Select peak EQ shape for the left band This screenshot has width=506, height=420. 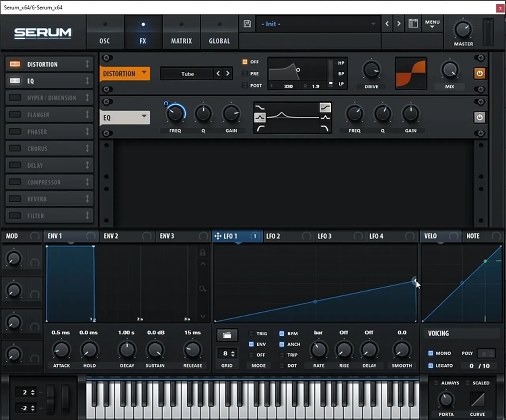tap(260, 117)
